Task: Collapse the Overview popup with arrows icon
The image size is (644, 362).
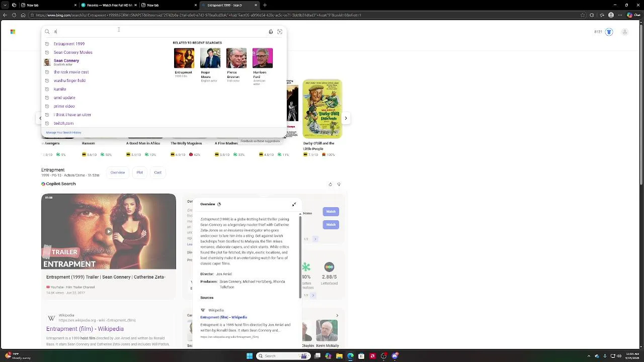Action: point(294,204)
